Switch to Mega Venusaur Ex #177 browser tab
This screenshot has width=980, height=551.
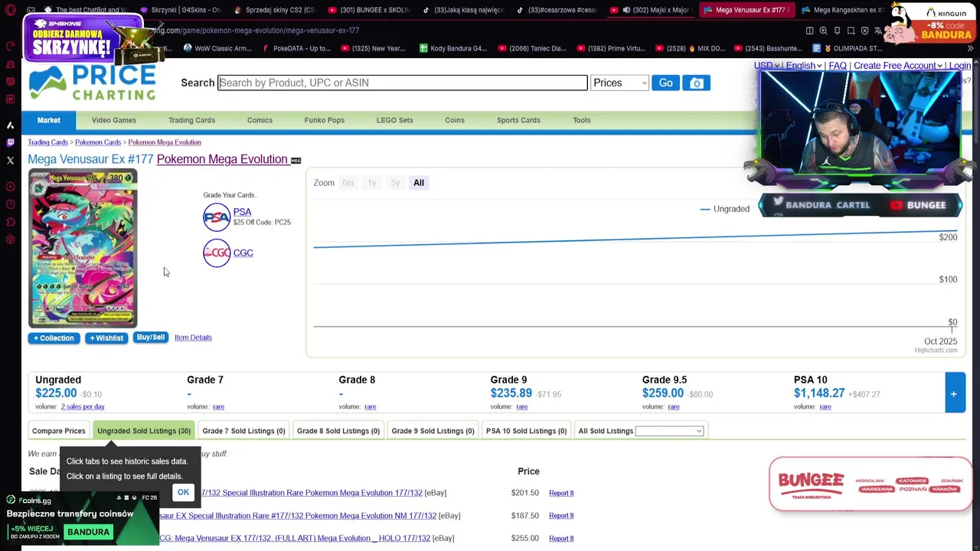coord(749,10)
